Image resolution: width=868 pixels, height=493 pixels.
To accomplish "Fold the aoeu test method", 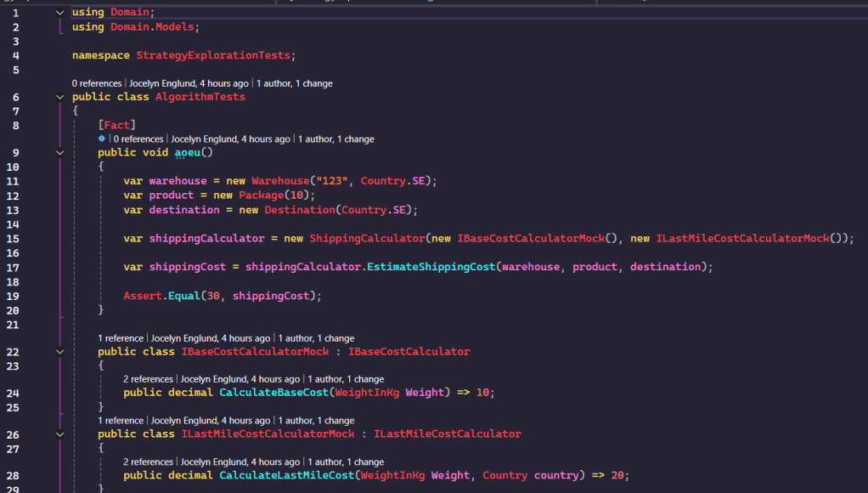I will 59,153.
